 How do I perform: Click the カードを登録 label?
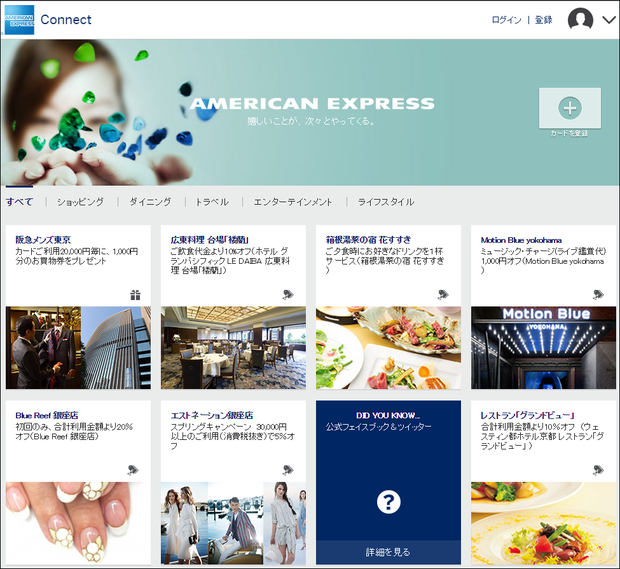click(x=569, y=134)
